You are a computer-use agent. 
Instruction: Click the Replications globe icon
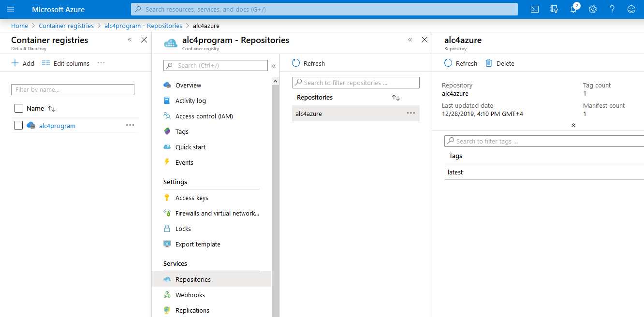[167, 310]
